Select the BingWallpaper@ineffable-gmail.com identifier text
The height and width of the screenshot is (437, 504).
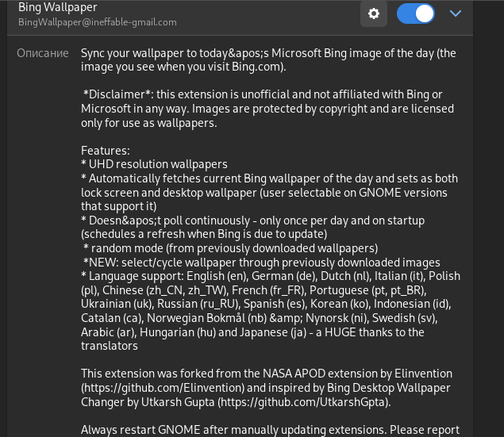tap(98, 22)
